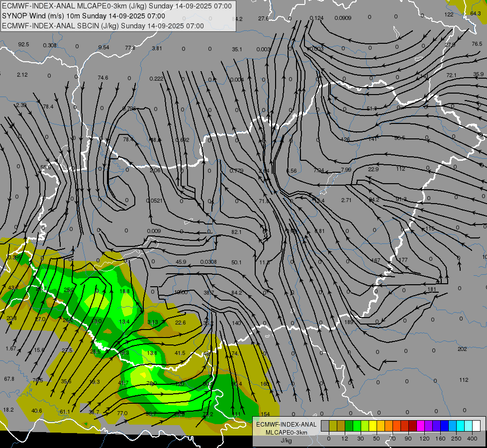Select the dark red legend swatch

(x=412, y=426)
